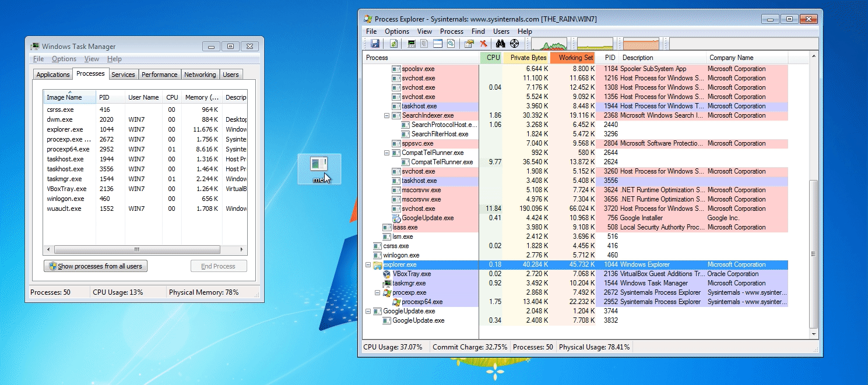Click the VBoxTray.exe cube icon
The image size is (868, 385).
click(387, 274)
